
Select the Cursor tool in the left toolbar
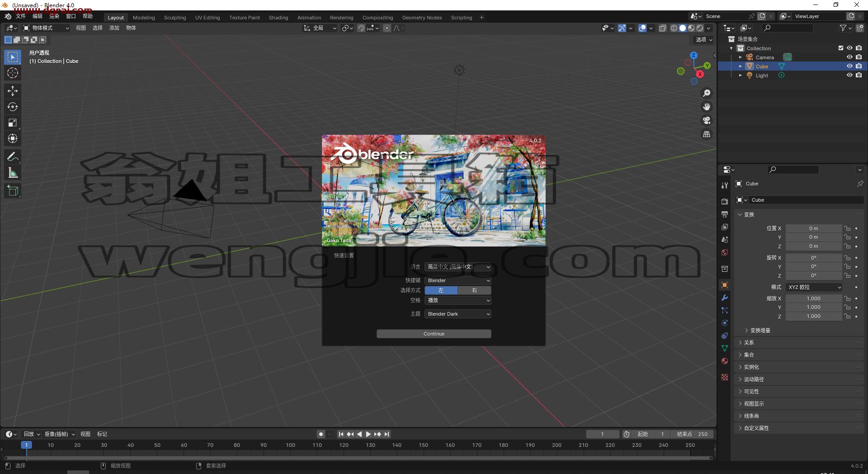(x=13, y=73)
